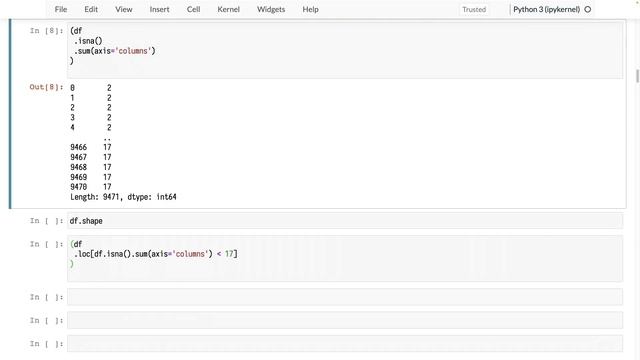Click the first empty code cell
Viewport: 640px width, 360px height.
(345, 297)
